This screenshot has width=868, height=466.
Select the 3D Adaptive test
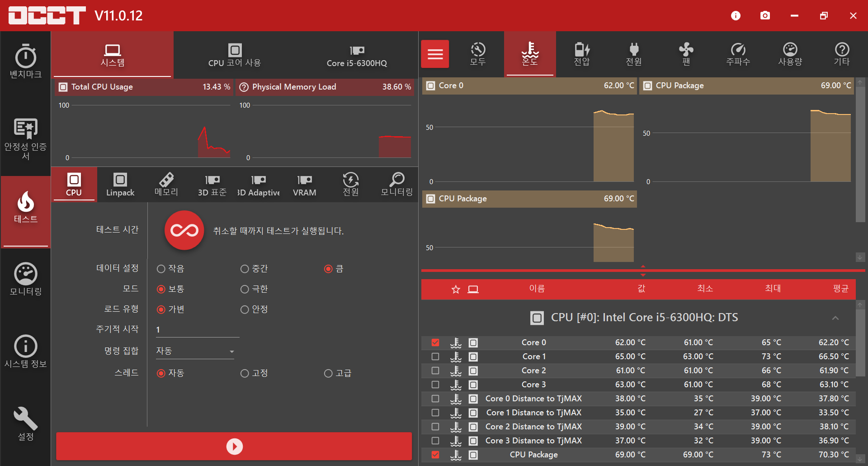[259, 185]
